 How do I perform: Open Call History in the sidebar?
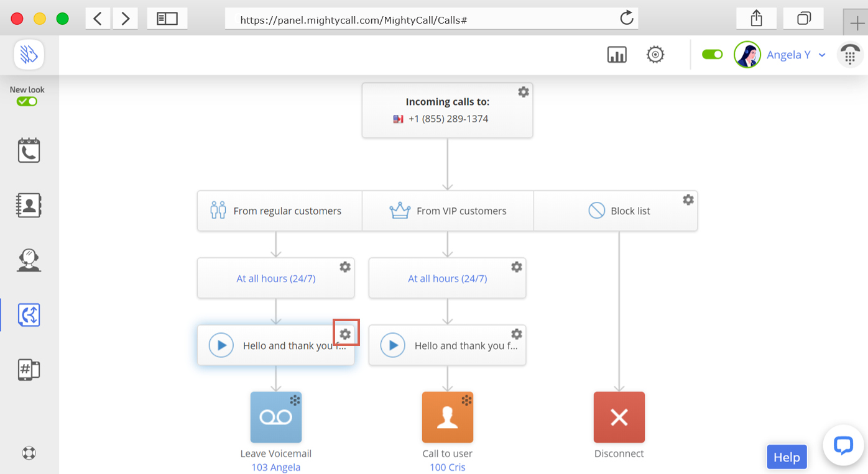pyautogui.click(x=29, y=150)
